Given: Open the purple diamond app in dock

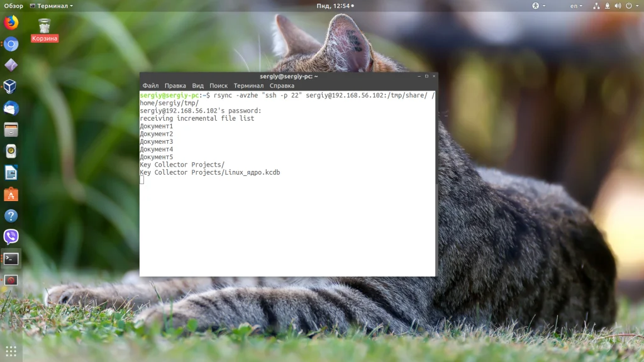Looking at the screenshot, I should pos(11,65).
